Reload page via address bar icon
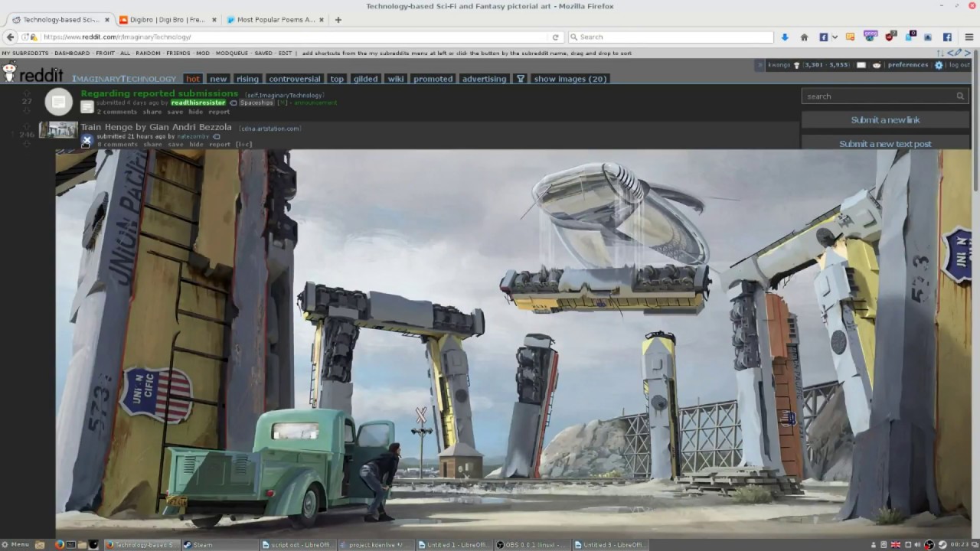The height and width of the screenshot is (551, 980). click(555, 37)
